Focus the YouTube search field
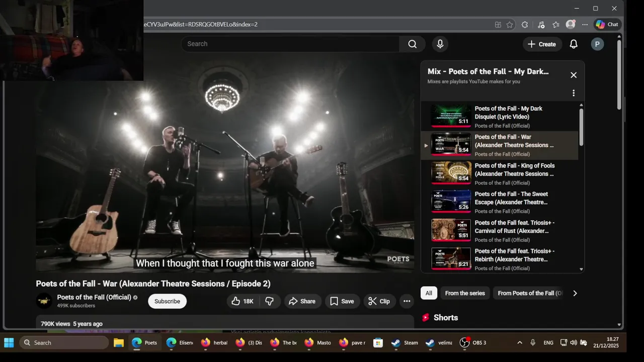The image size is (644, 362). 291,44
